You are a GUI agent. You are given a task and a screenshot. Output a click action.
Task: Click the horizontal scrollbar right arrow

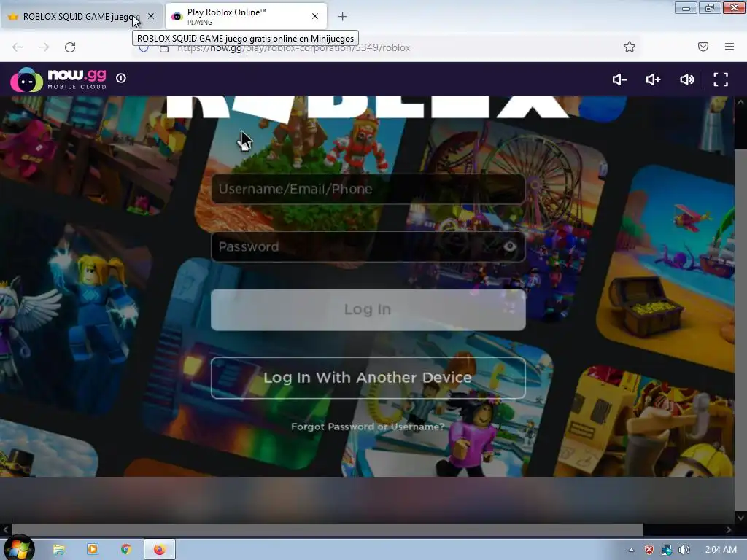click(x=729, y=529)
